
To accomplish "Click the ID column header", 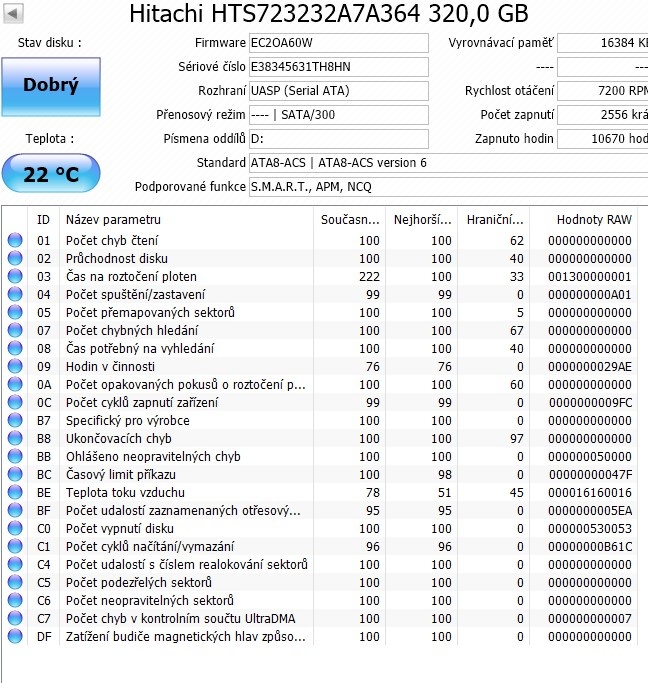I will 44,219.
